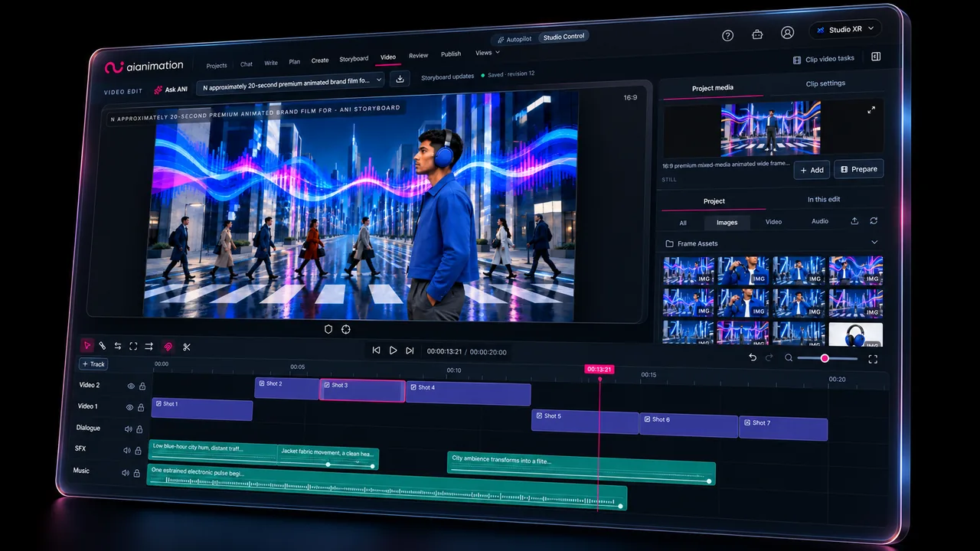Image resolution: width=980 pixels, height=551 pixels.
Task: Click the swap arrows tool
Action: click(x=118, y=346)
